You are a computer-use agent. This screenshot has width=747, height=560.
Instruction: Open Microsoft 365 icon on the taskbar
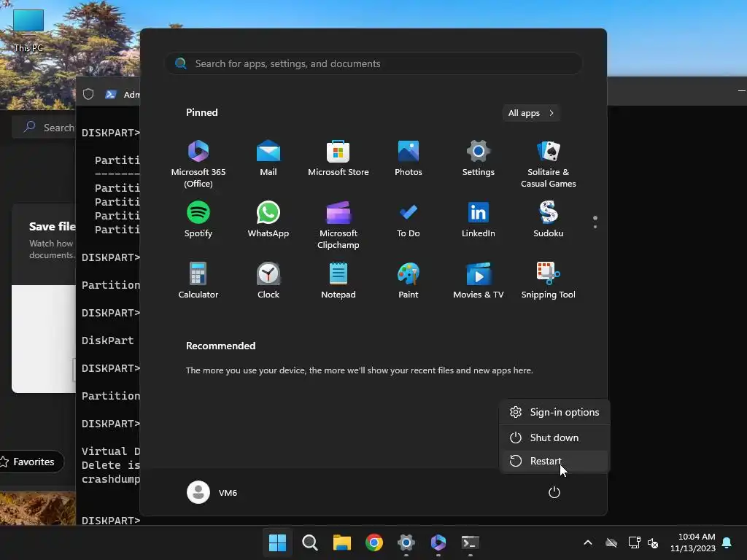tap(438, 542)
